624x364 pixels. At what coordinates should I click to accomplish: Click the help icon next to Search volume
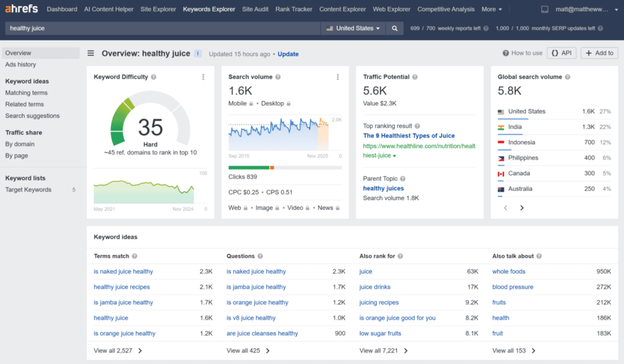pos(278,77)
